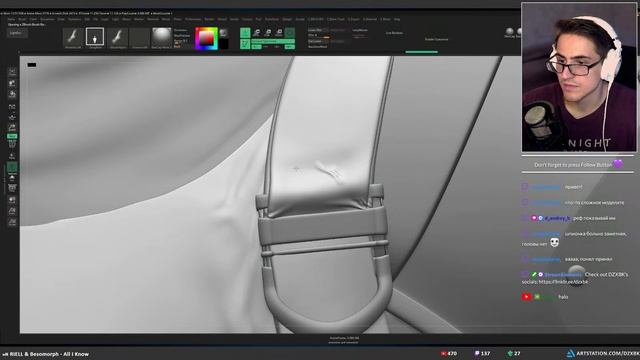Click the third icon in left shelf
The width and height of the screenshot is (640, 360).
click(12, 94)
